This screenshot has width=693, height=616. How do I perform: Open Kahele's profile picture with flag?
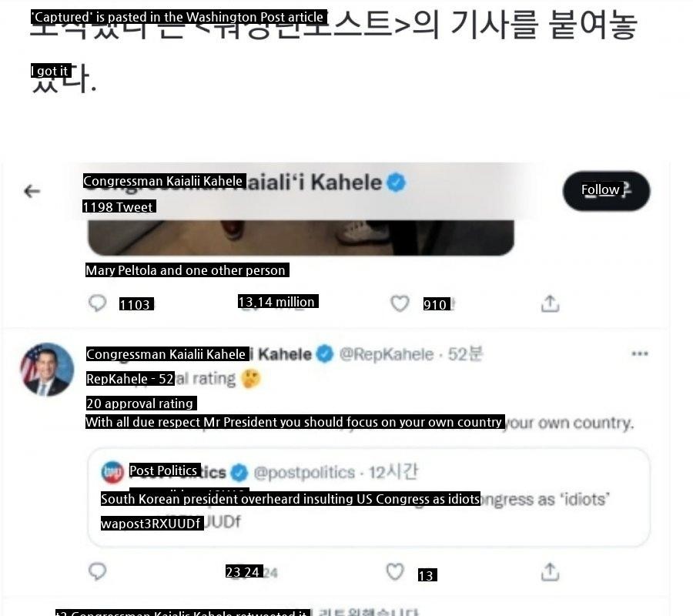coord(47,369)
